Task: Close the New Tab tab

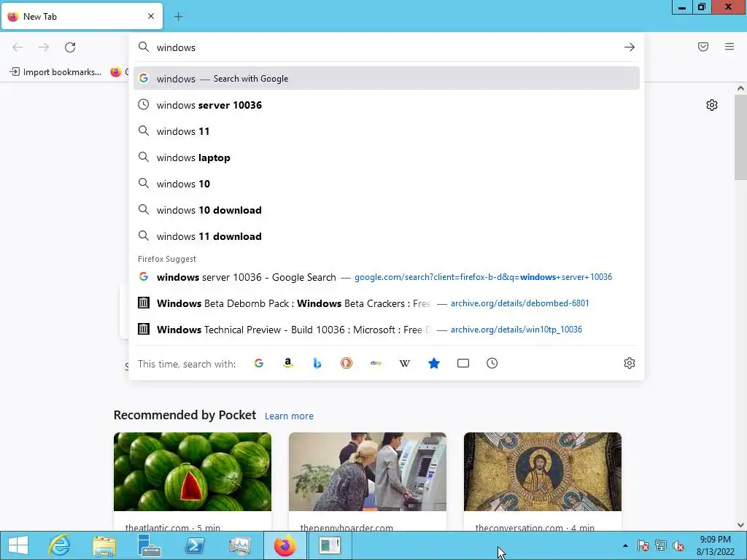Action: coord(151,16)
